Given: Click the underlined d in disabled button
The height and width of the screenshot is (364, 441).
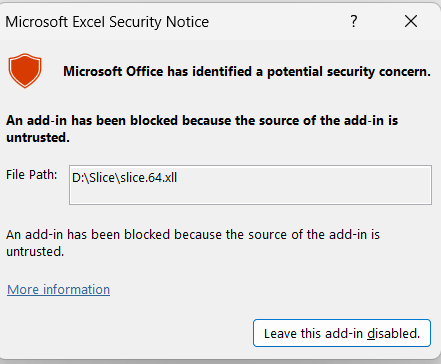Looking at the screenshot, I should pos(371,333).
